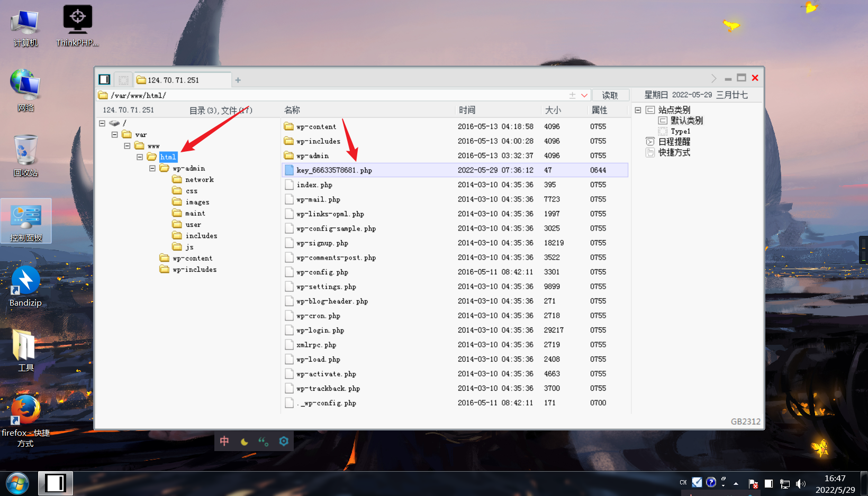Screen dimensions: 868x496
Task: Sort files by the 时间 column
Action: 467,110
